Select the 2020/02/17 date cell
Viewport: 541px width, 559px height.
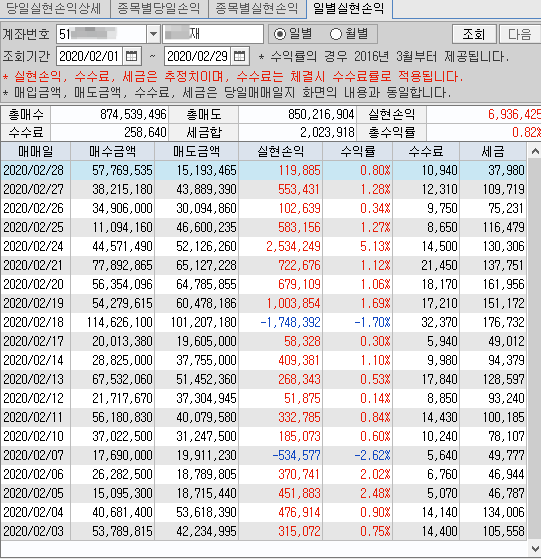[x=36, y=341]
